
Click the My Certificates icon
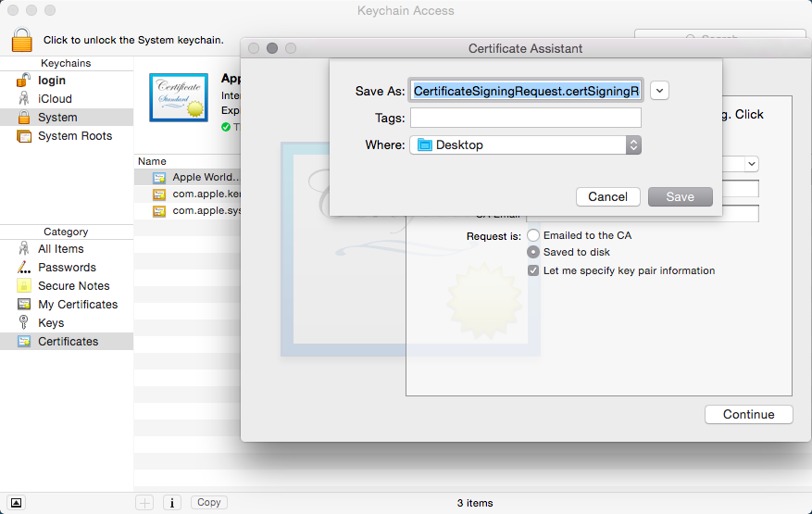[x=24, y=304]
